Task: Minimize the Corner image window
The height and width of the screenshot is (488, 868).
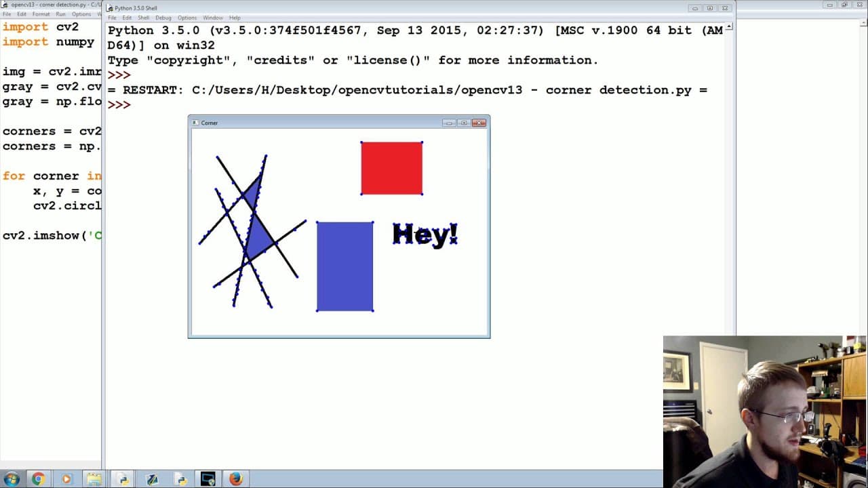Action: [449, 123]
